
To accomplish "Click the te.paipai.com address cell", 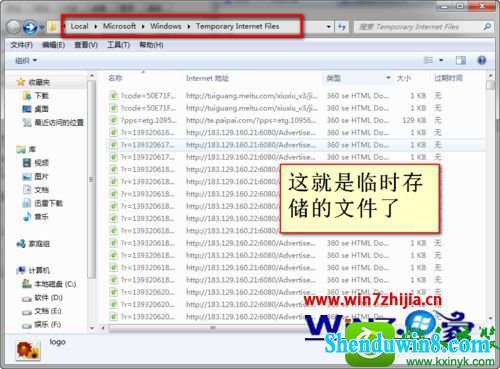I will tap(251, 120).
